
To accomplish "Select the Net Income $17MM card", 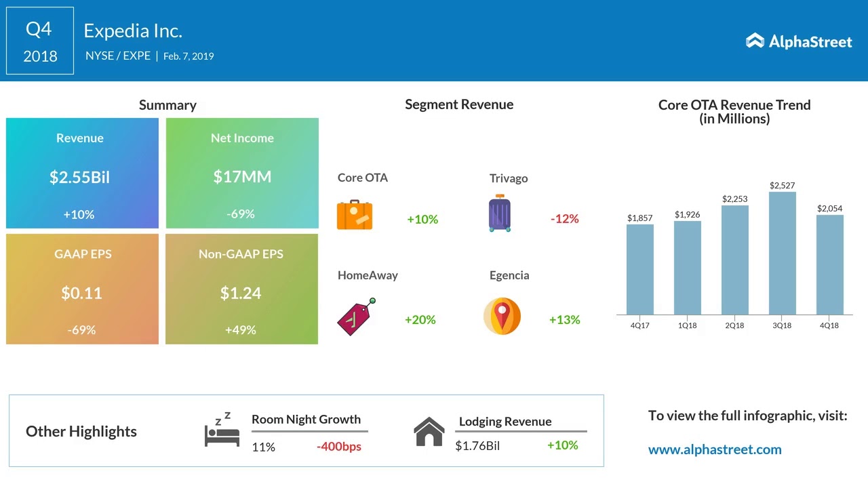I will (242, 174).
